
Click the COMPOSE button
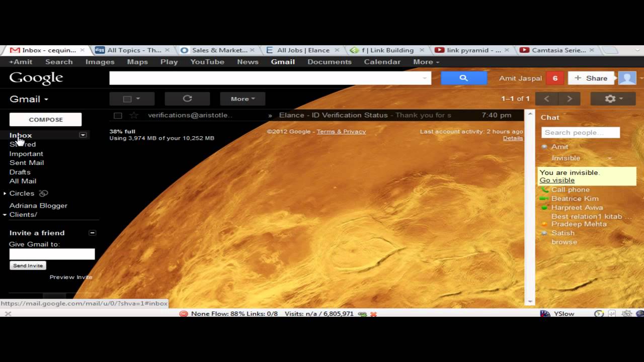pos(46,120)
